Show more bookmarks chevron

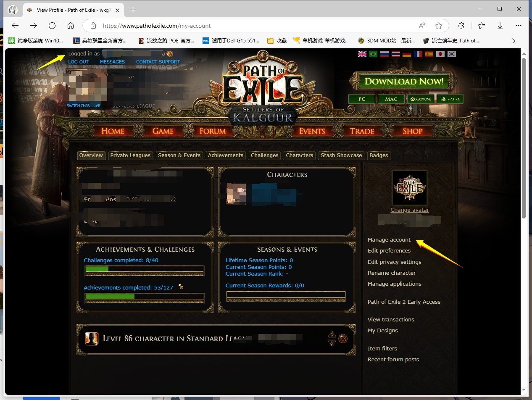point(514,41)
